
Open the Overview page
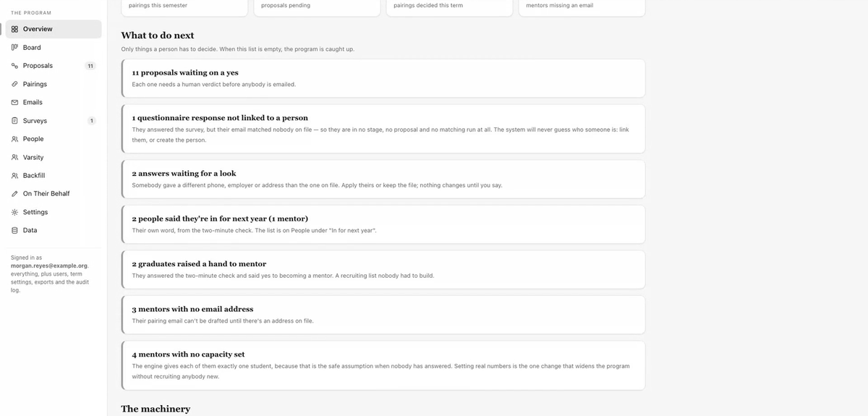point(54,29)
